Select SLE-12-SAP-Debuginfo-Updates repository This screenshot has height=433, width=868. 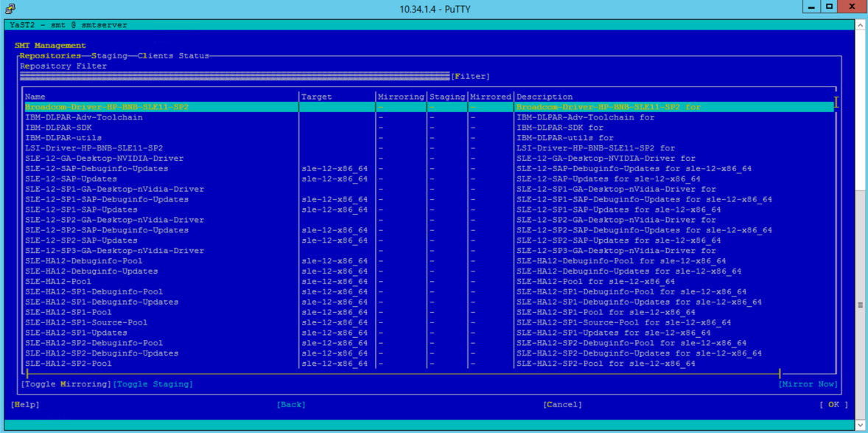pos(97,168)
